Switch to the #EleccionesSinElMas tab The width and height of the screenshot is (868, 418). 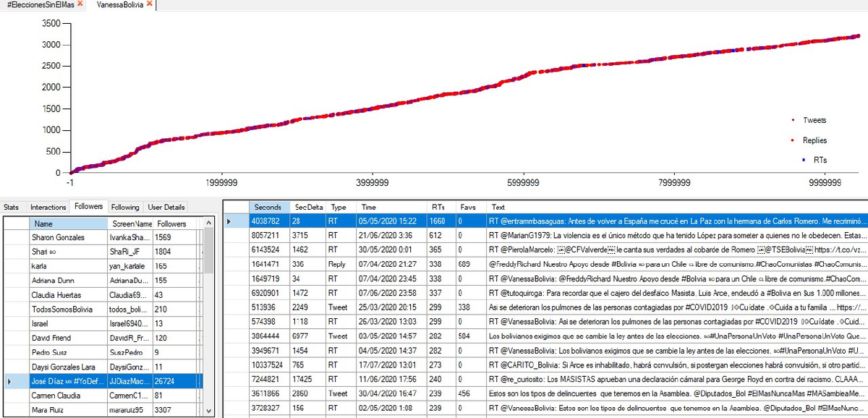39,4
